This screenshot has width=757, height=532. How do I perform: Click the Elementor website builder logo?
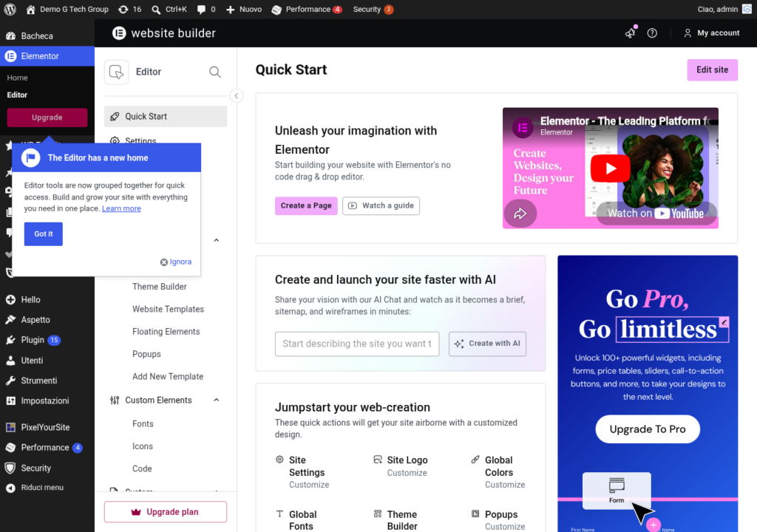[164, 33]
